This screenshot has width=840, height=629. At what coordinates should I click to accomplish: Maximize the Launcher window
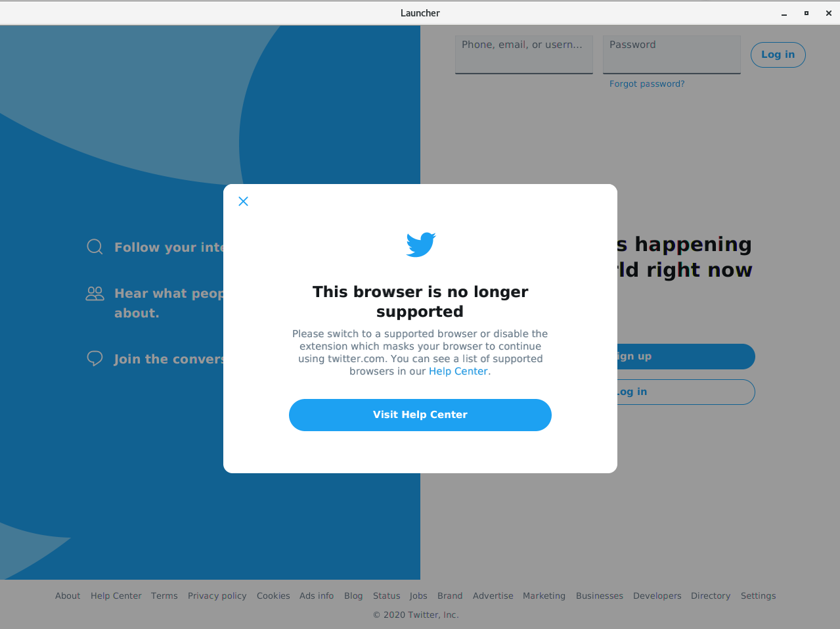click(807, 13)
